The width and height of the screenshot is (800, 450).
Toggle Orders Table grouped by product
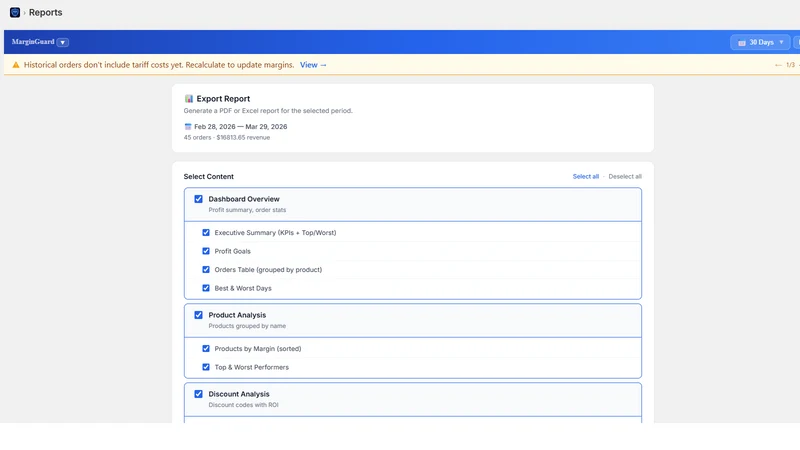pyautogui.click(x=206, y=269)
